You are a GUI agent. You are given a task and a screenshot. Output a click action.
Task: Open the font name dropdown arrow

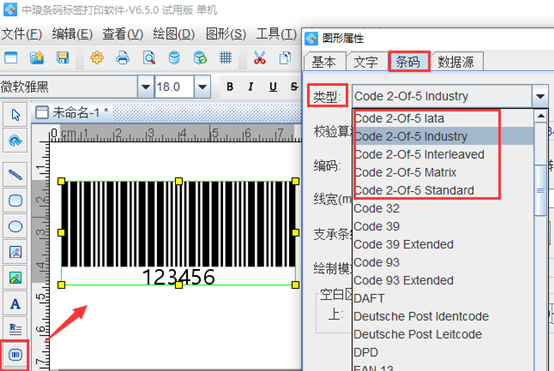tap(146, 87)
